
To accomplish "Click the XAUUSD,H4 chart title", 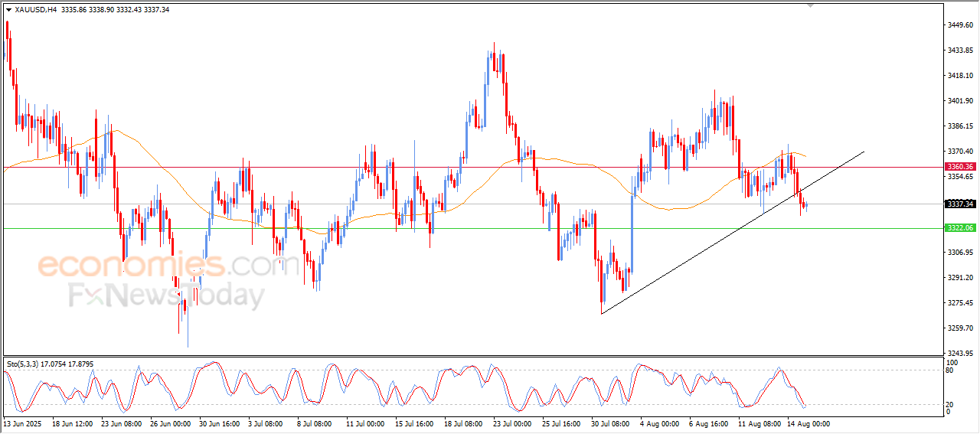I will pyautogui.click(x=35, y=10).
